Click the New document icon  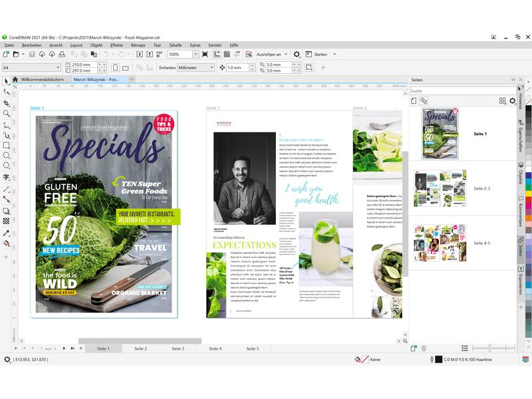[6, 55]
